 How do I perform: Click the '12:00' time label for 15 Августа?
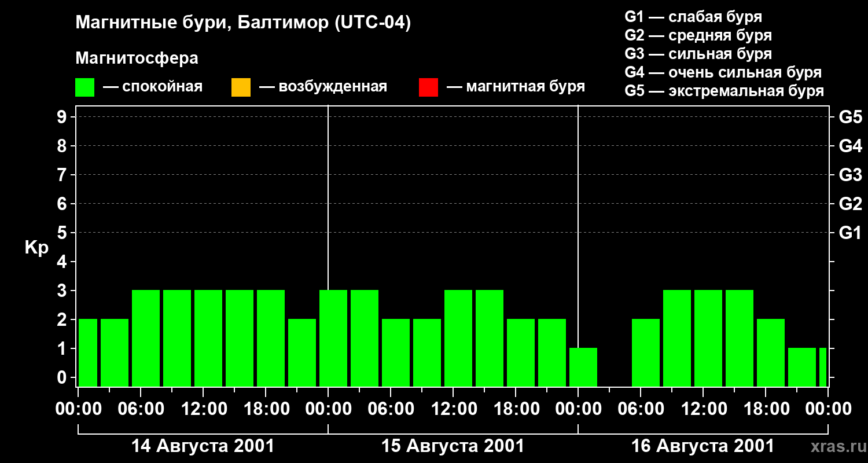[x=453, y=409]
